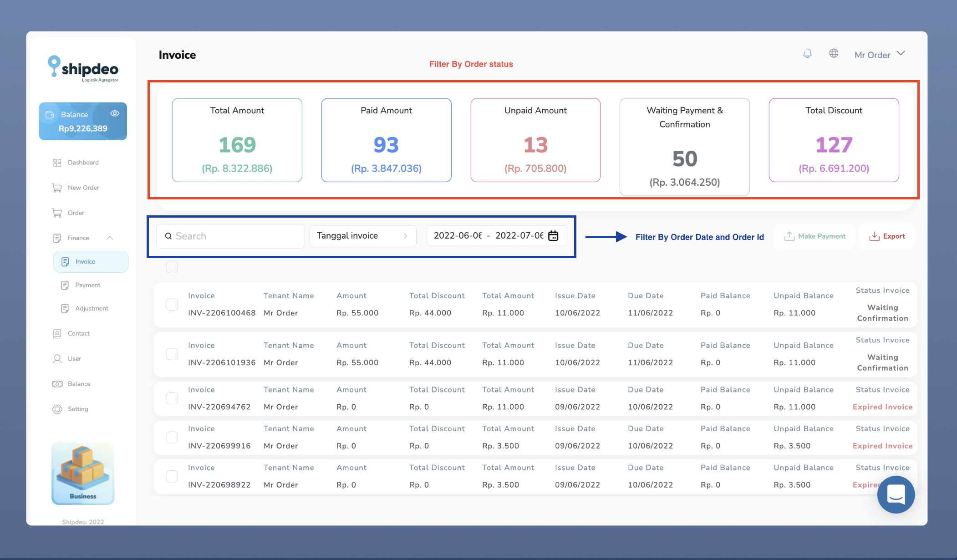Open the globe language selector

tap(834, 54)
